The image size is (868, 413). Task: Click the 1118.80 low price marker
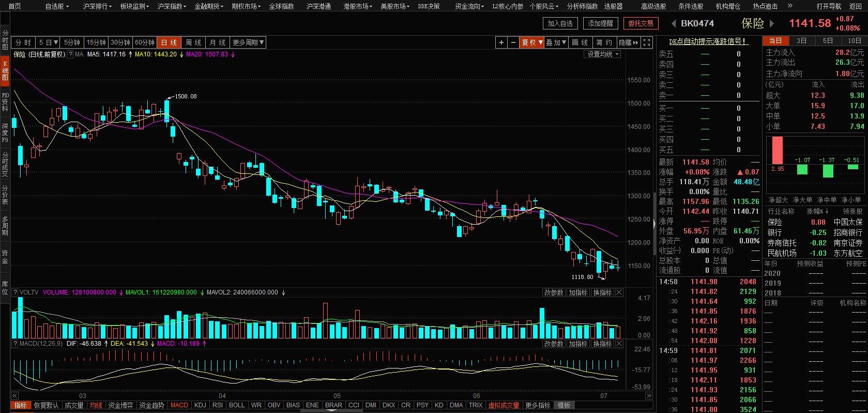pyautogui.click(x=582, y=277)
